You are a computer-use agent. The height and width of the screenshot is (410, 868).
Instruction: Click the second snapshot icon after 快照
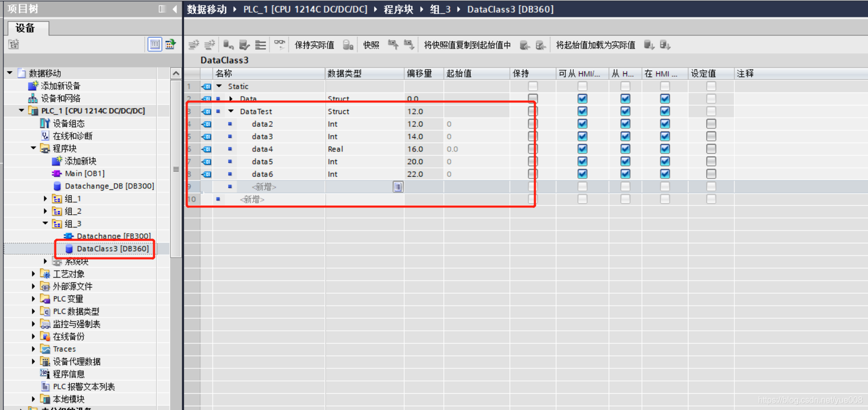pos(409,45)
